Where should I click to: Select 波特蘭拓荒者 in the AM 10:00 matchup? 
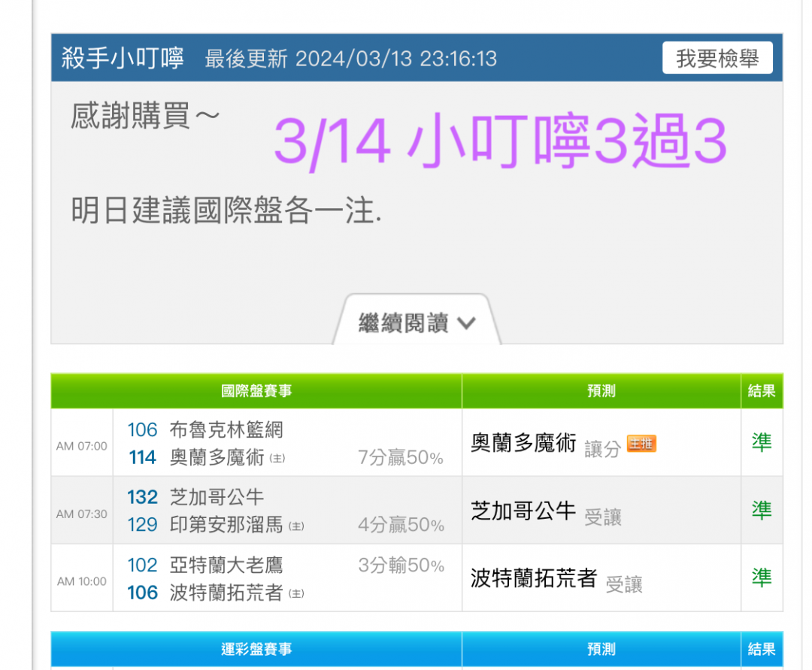(x=226, y=593)
